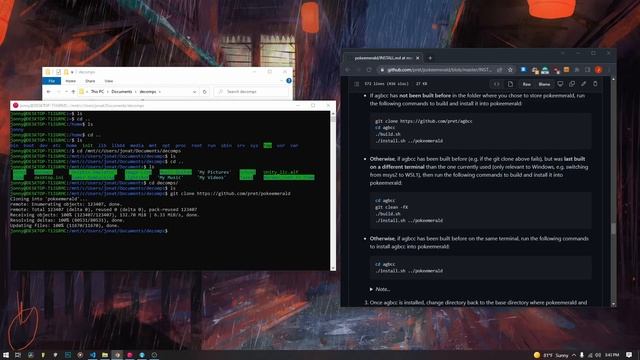This screenshot has height=360, width=640.
Task: Open the File tab in File Explorer
Action: tap(51, 81)
